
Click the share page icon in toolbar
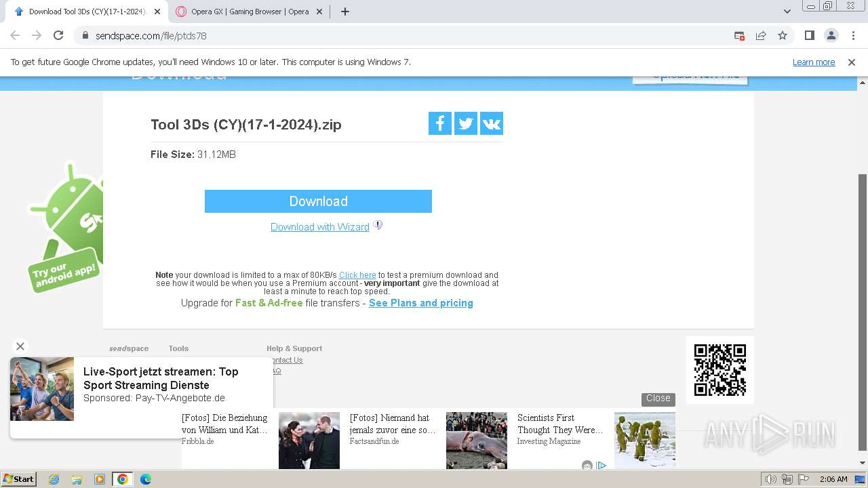tap(761, 35)
